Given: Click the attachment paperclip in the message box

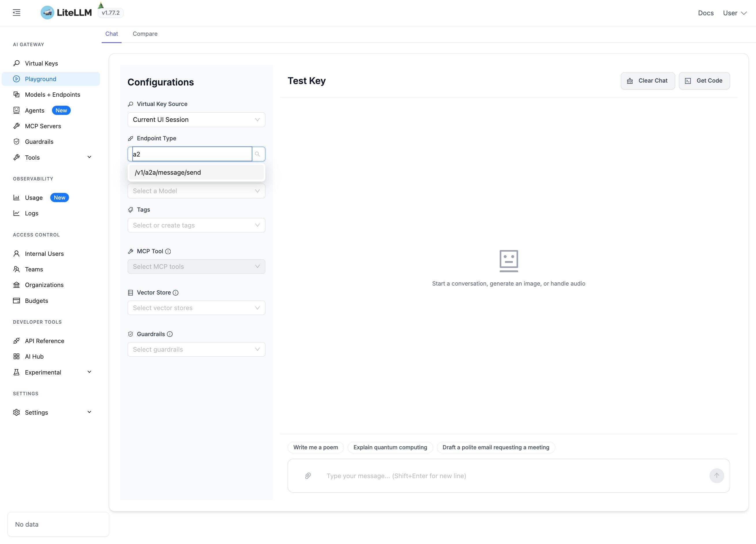Looking at the screenshot, I should coord(307,476).
